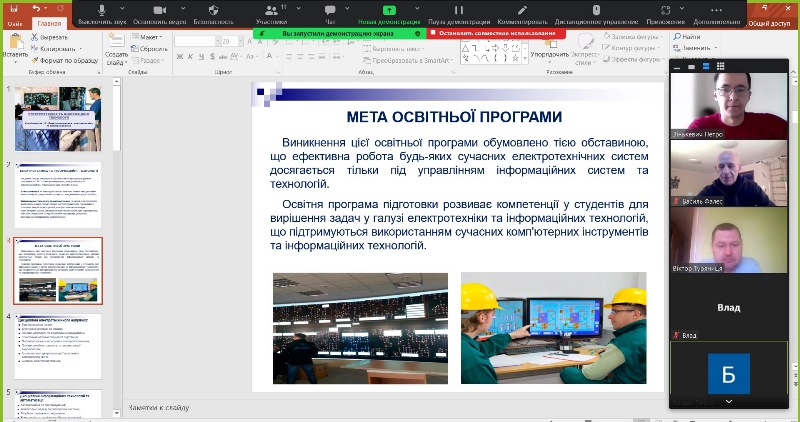Viewport: 800px width, 422px height.
Task: Open Заливка фигуры shape fill color
Action: tap(633, 37)
